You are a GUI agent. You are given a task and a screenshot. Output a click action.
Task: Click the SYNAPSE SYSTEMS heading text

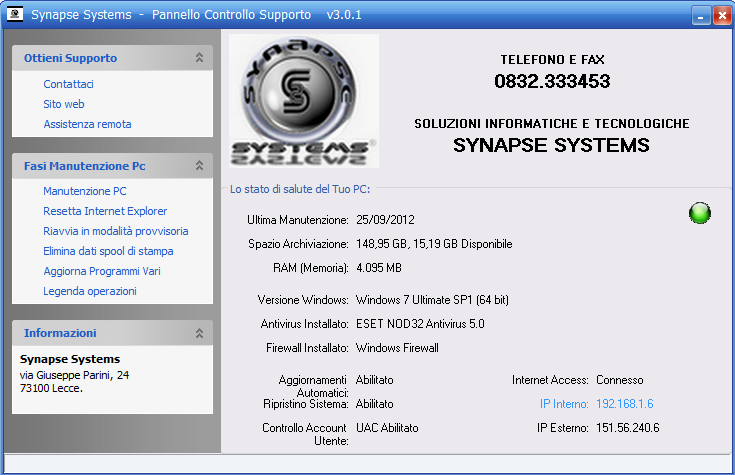point(551,145)
